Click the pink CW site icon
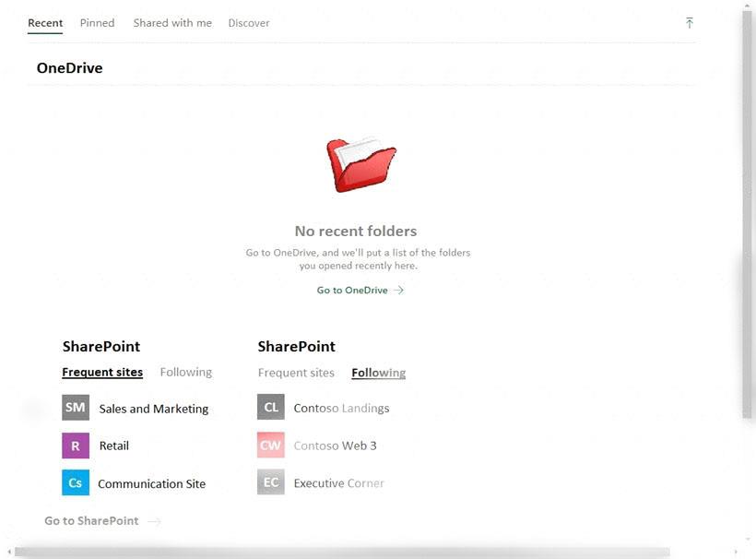 (x=271, y=445)
